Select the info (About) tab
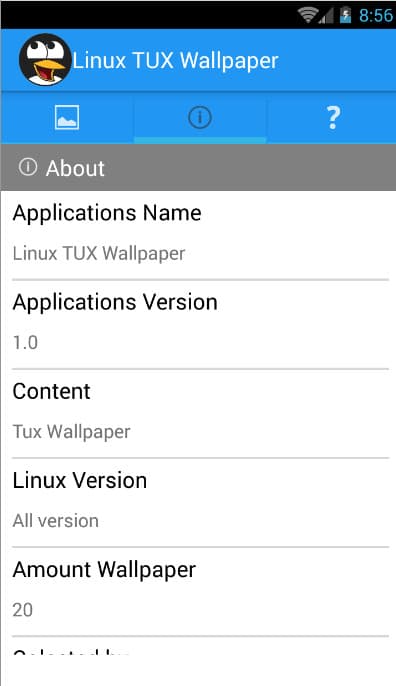396x686 pixels. (x=200, y=117)
